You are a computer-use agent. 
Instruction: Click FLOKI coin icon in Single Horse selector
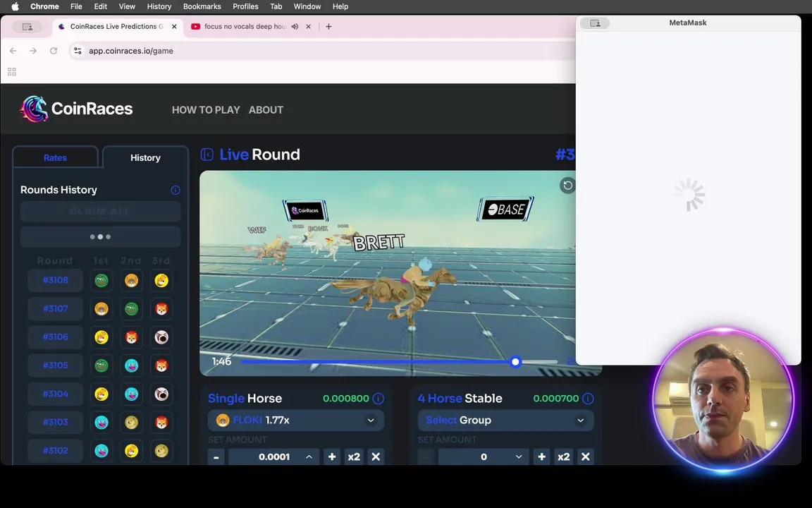click(223, 420)
